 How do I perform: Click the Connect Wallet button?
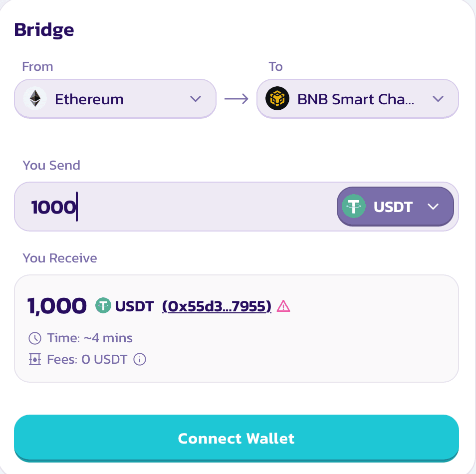[236, 438]
